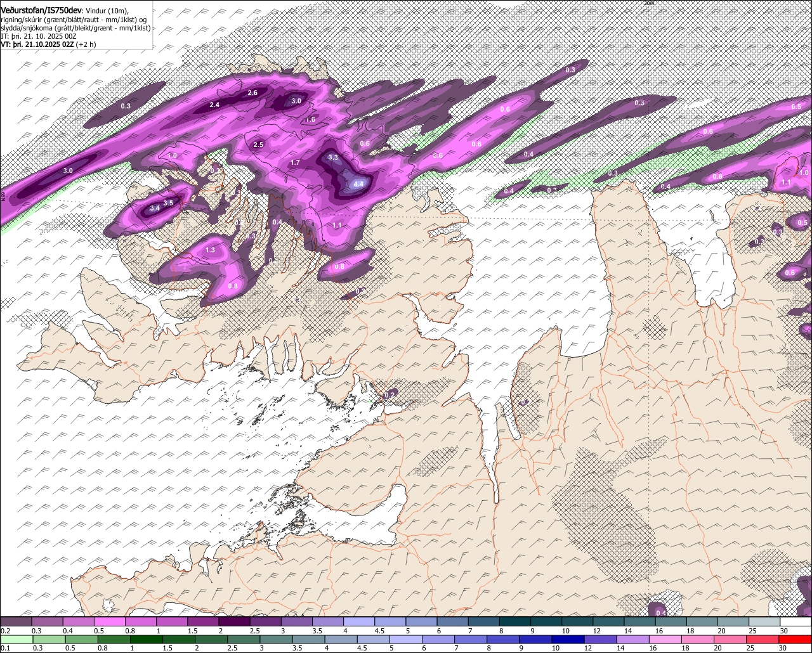The image size is (812, 653).
Task: Click the lavender lower-legend swatch starting at 14
Action: (x=633, y=639)
